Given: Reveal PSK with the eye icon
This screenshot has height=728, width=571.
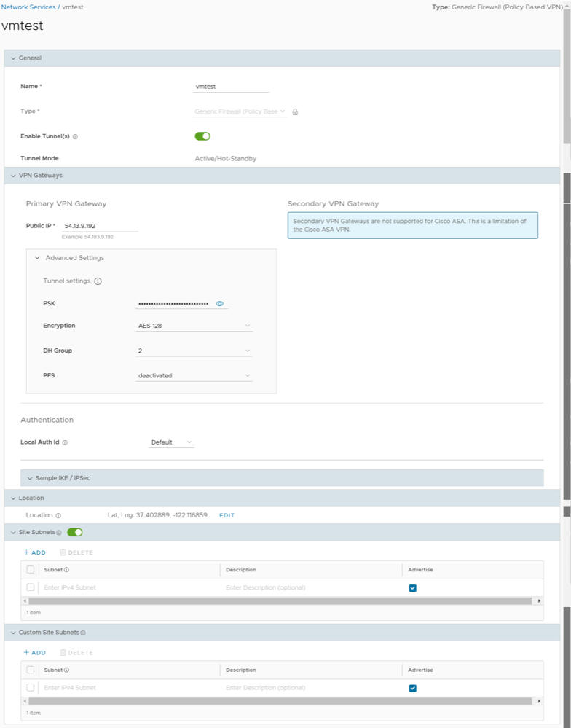Looking at the screenshot, I should [219, 303].
